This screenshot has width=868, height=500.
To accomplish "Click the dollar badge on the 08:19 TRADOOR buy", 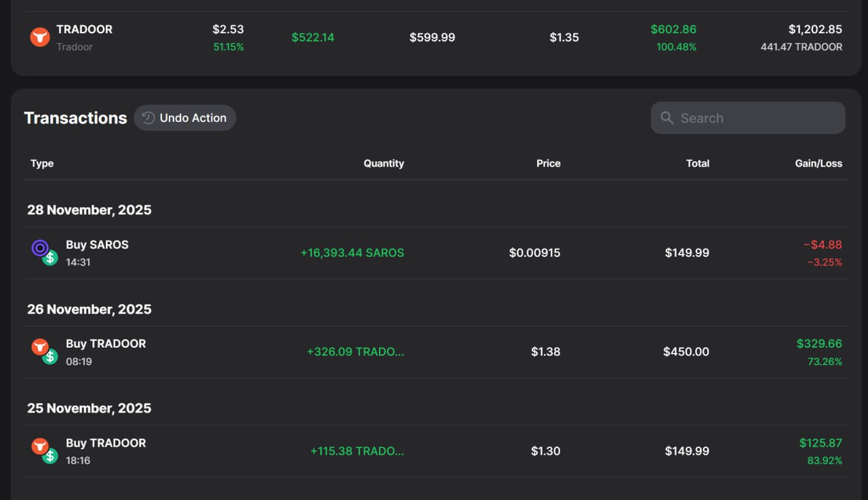I will [50, 357].
